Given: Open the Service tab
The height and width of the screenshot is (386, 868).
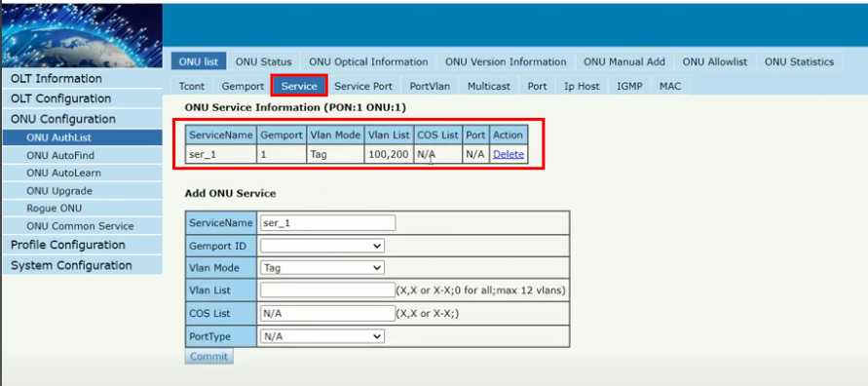Looking at the screenshot, I should point(299,86).
